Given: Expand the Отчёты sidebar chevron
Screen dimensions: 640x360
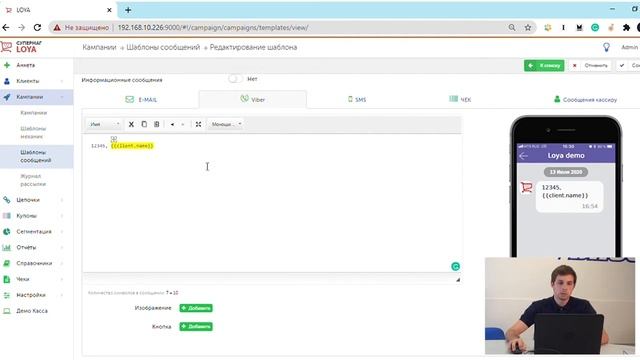Looking at the screenshot, I should coord(62,247).
